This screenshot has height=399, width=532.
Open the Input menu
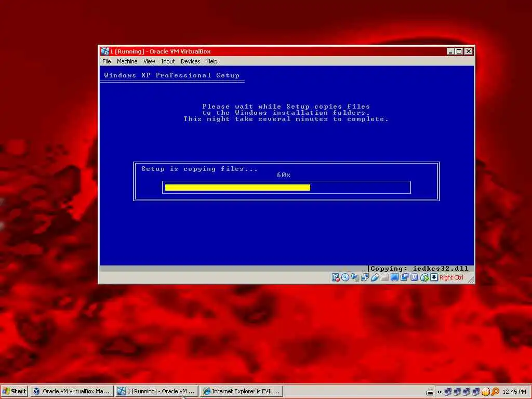tap(168, 61)
